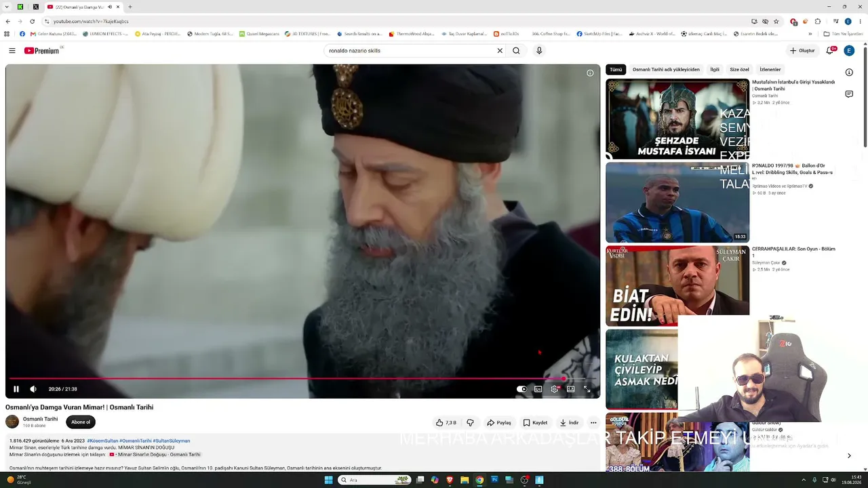
Task: Switch to the X (Twitter) pinned tab
Action: click(x=36, y=7)
